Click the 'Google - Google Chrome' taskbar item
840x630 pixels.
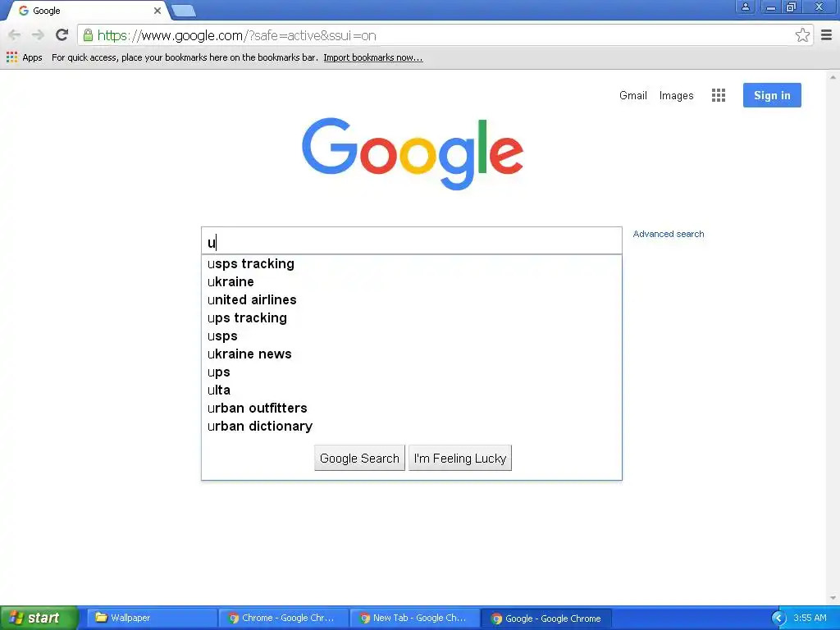click(x=546, y=619)
